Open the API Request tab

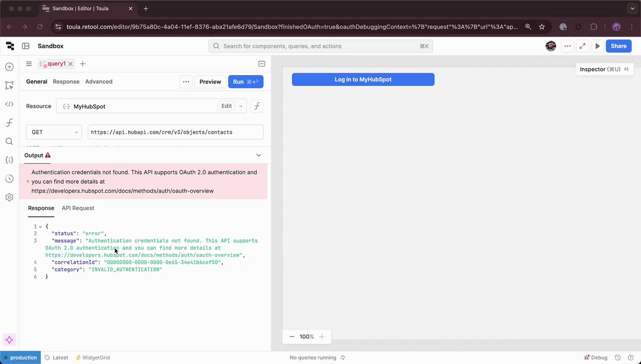[78, 208]
